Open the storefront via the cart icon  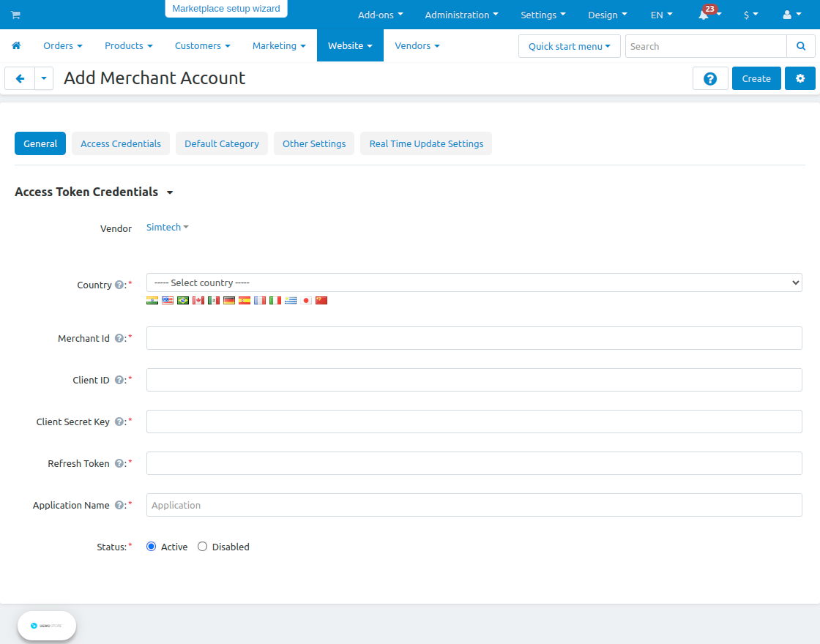click(15, 15)
